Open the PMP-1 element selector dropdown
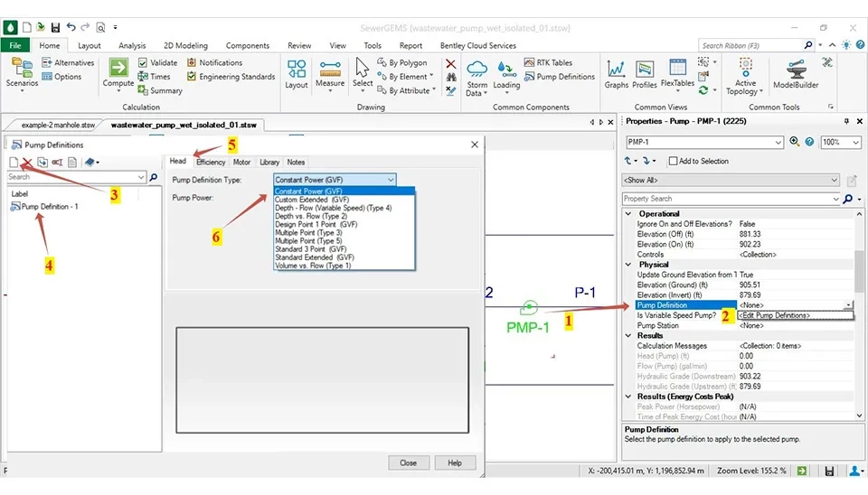Viewport: 868px width, 495px height. [x=778, y=142]
